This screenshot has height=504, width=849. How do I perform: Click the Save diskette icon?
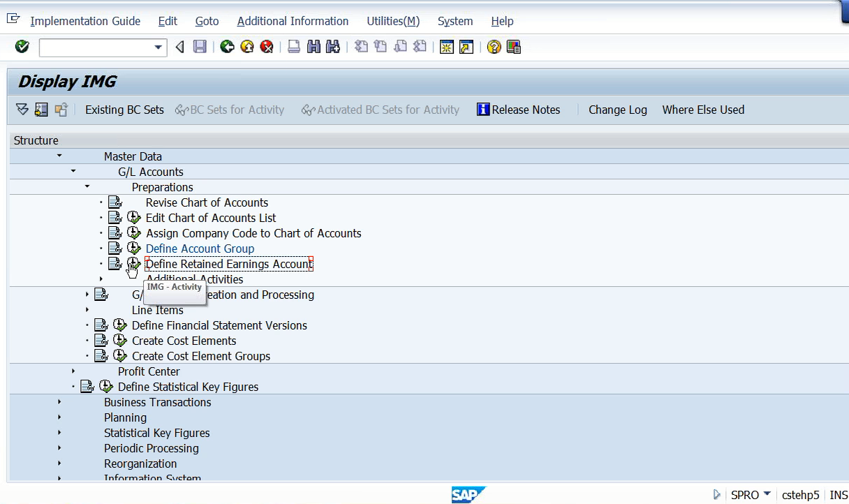tap(200, 47)
